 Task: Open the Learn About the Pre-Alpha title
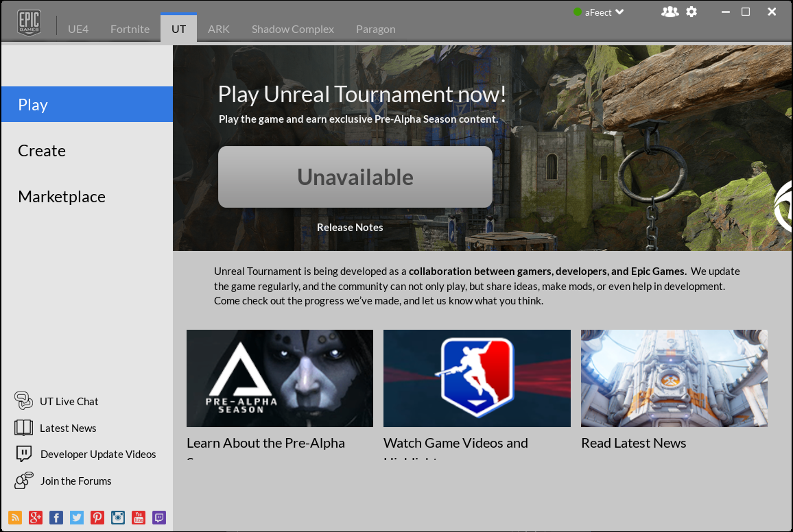coord(265,443)
